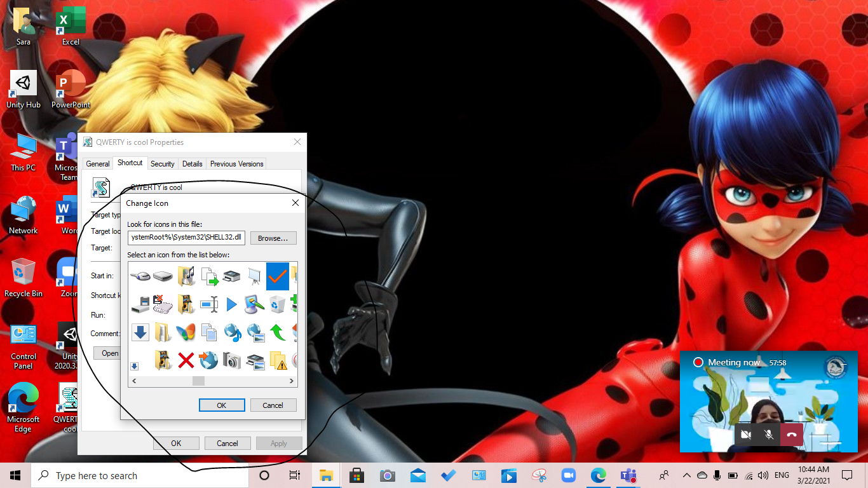Image resolution: width=868 pixels, height=488 pixels.
Task: Toggle microphone mute in Teams meeting overlay
Action: click(769, 435)
